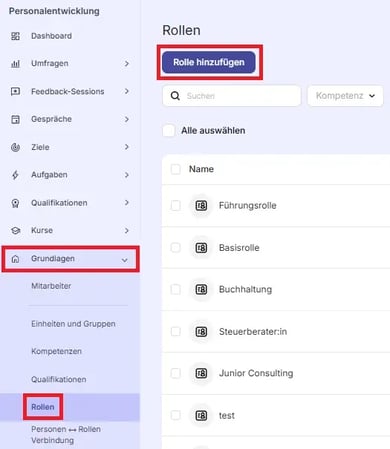Go to Kompetenzen under Grundlagen
The height and width of the screenshot is (449, 390).
(56, 351)
